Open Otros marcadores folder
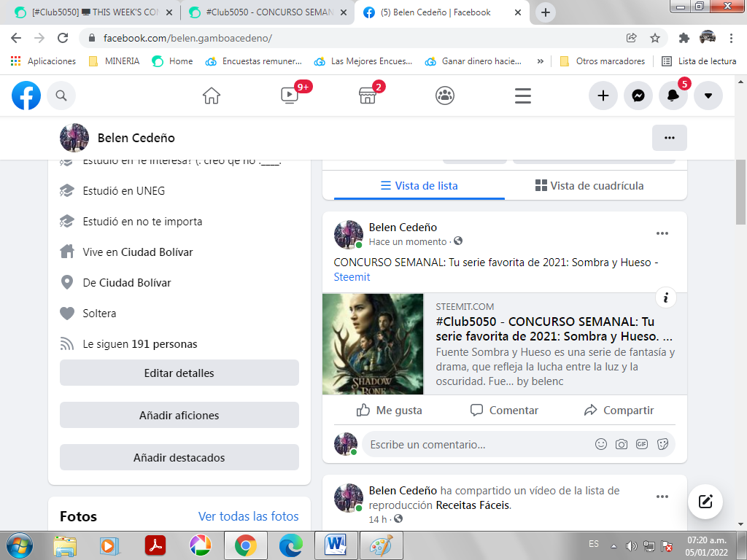 [x=603, y=61]
